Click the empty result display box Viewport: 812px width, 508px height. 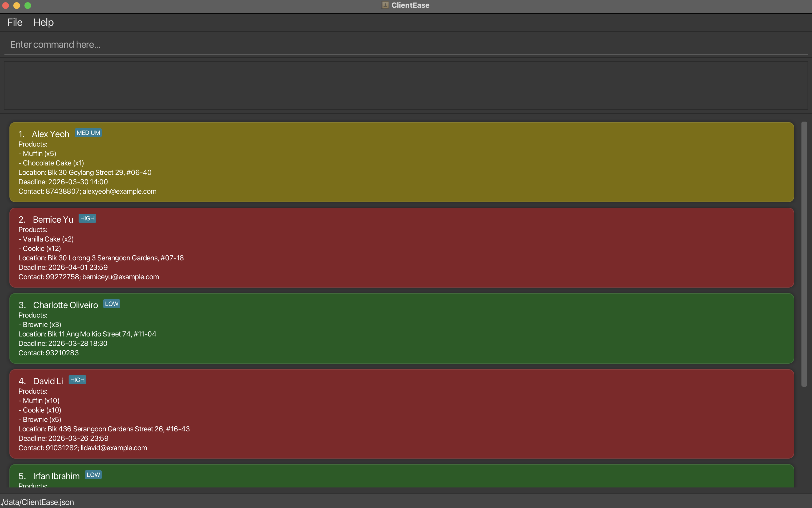[x=405, y=85]
